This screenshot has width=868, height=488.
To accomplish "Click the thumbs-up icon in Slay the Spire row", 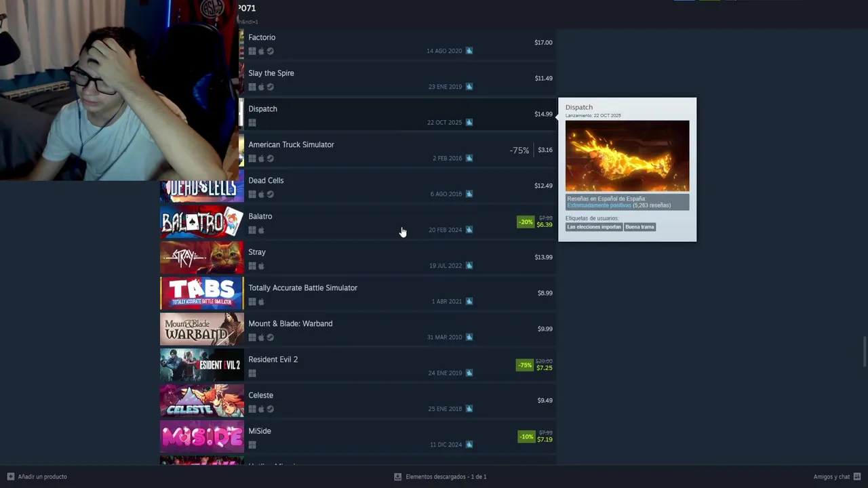I will tap(469, 87).
